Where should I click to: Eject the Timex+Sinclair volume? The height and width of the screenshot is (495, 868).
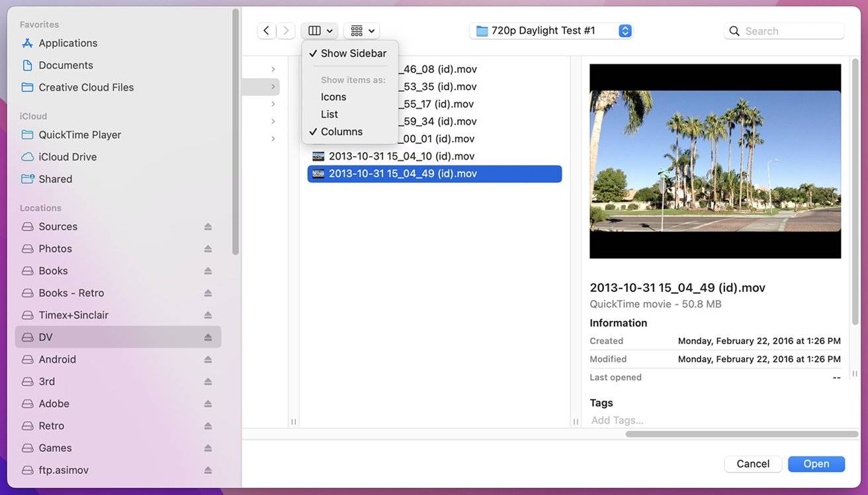208,315
